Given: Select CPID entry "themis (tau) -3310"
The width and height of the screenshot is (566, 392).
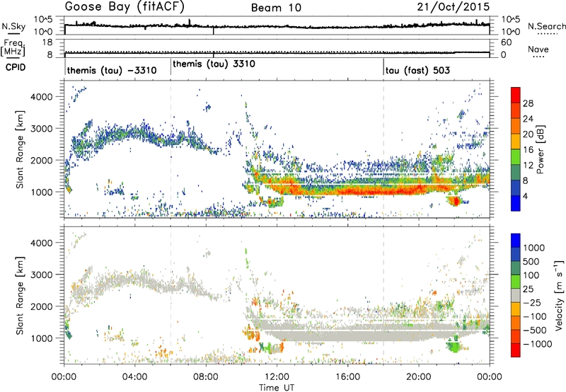Looking at the screenshot, I should [112, 70].
